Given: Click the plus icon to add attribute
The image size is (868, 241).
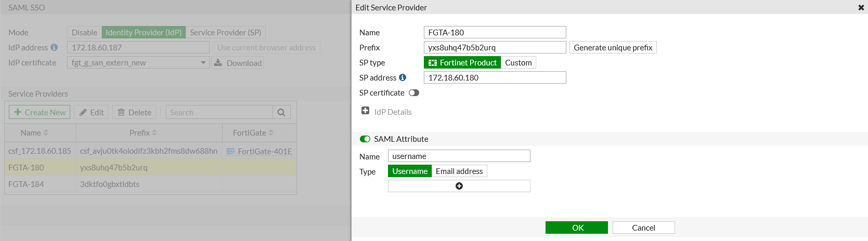Looking at the screenshot, I should (x=459, y=186).
